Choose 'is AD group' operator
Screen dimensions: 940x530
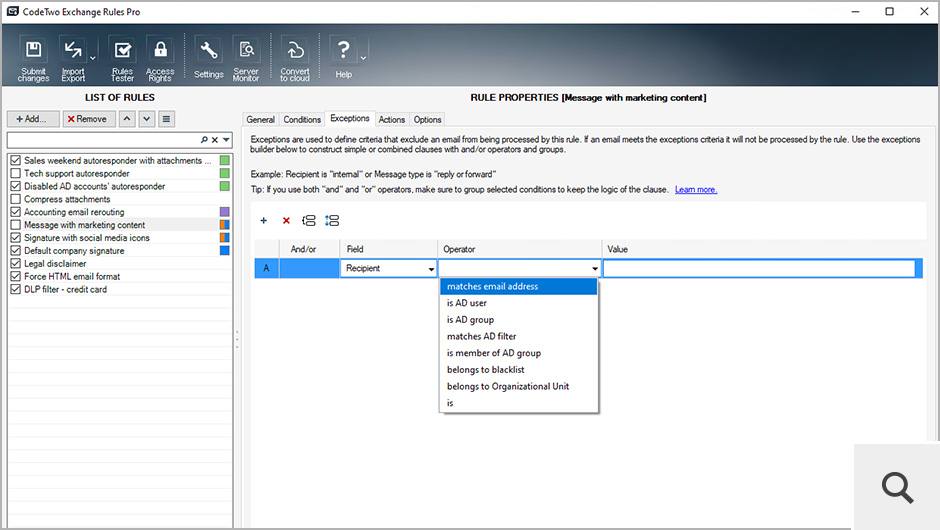[519, 320]
